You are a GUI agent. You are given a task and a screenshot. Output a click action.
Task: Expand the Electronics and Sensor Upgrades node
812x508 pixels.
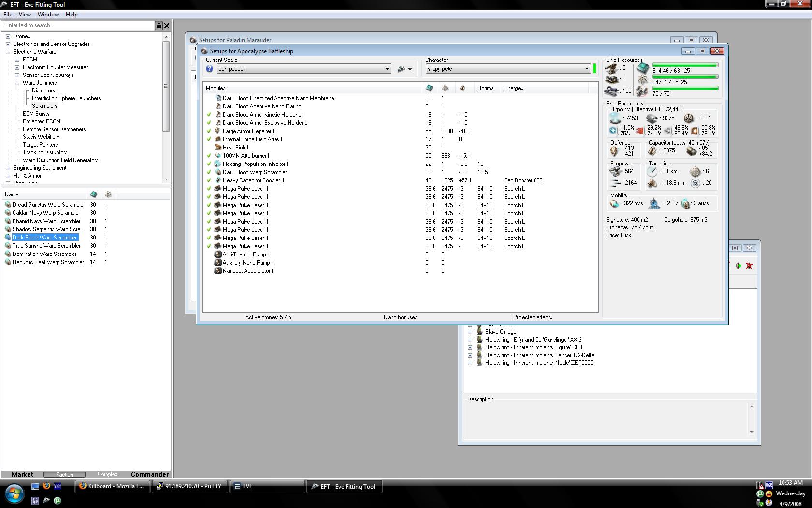coord(8,44)
